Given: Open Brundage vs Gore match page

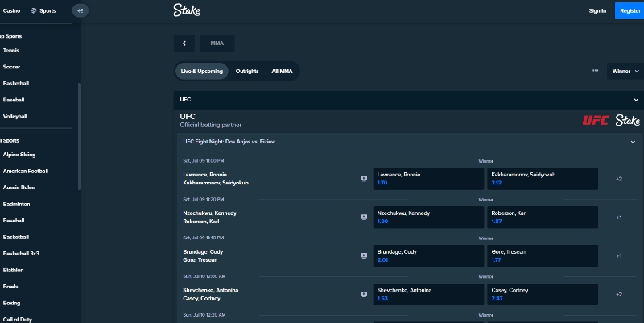Looking at the screenshot, I should pos(203,256).
